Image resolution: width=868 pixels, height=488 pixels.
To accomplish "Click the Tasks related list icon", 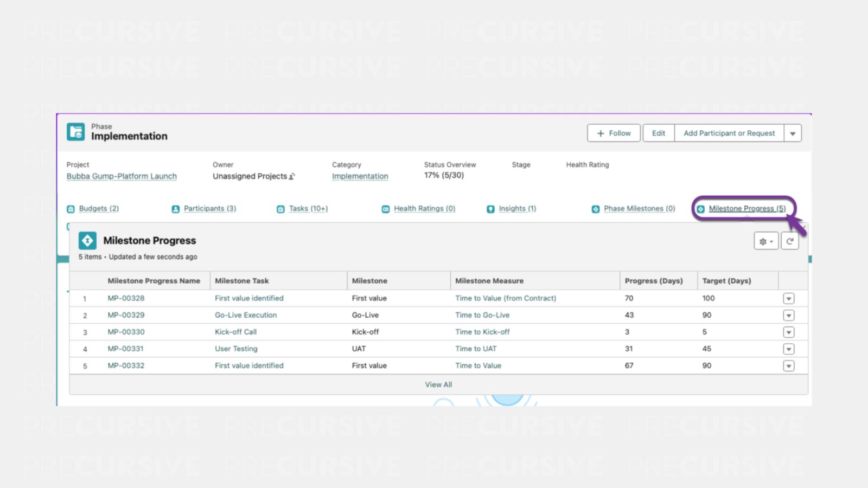I will (280, 209).
